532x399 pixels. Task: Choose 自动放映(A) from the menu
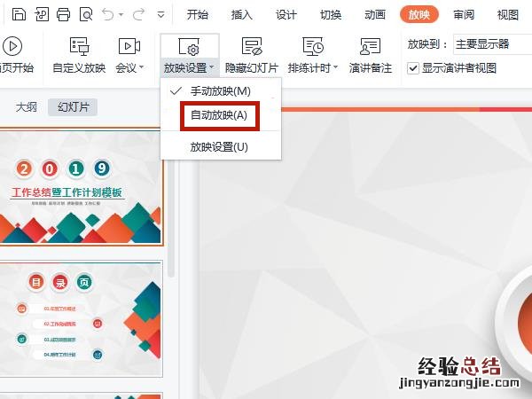pyautogui.click(x=219, y=115)
